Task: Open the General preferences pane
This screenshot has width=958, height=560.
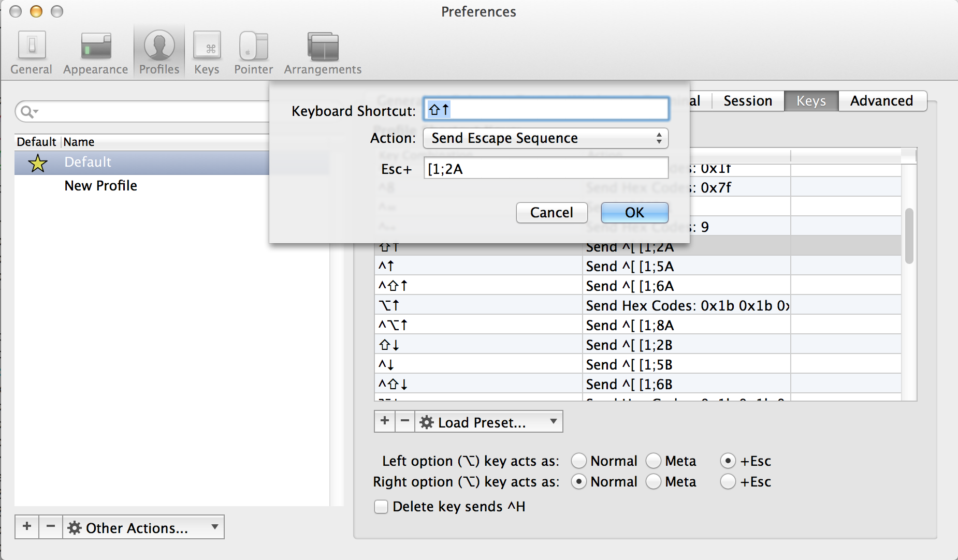Action: pos(32,53)
